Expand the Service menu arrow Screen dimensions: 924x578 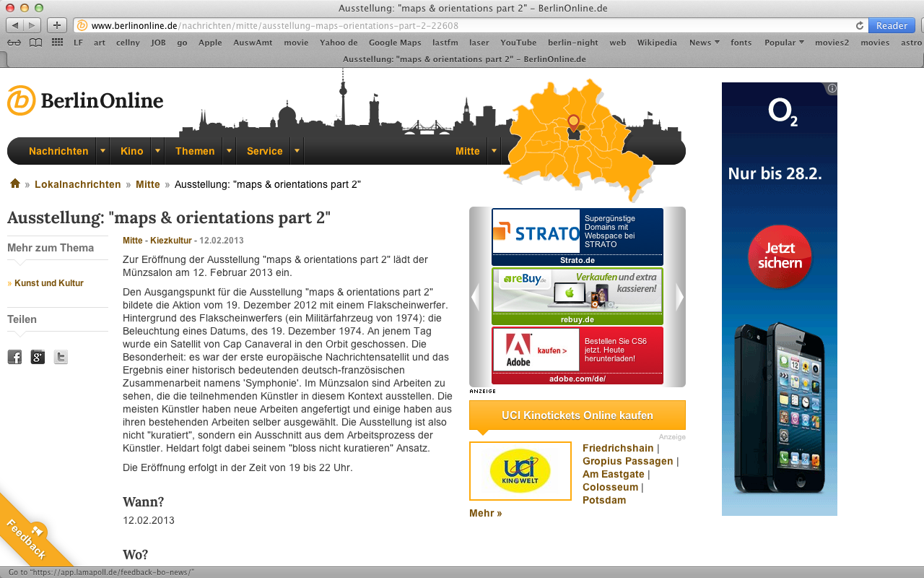(x=297, y=151)
